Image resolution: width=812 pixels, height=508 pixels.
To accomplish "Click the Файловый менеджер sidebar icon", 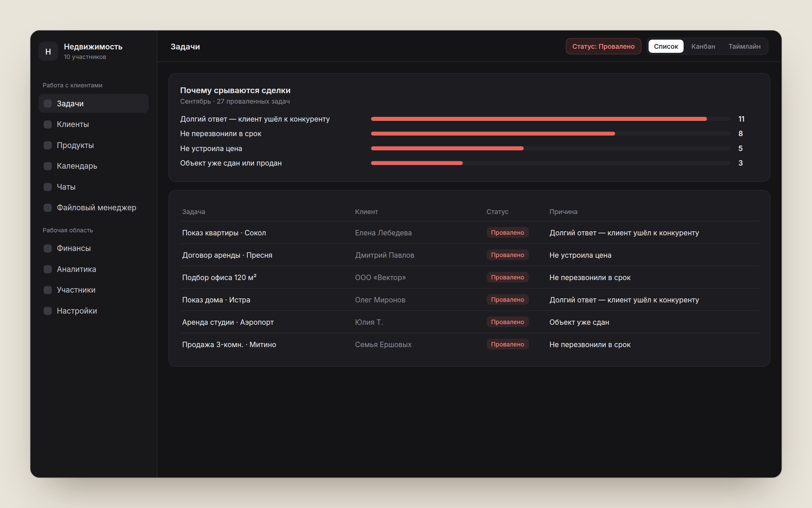I will 48,208.
